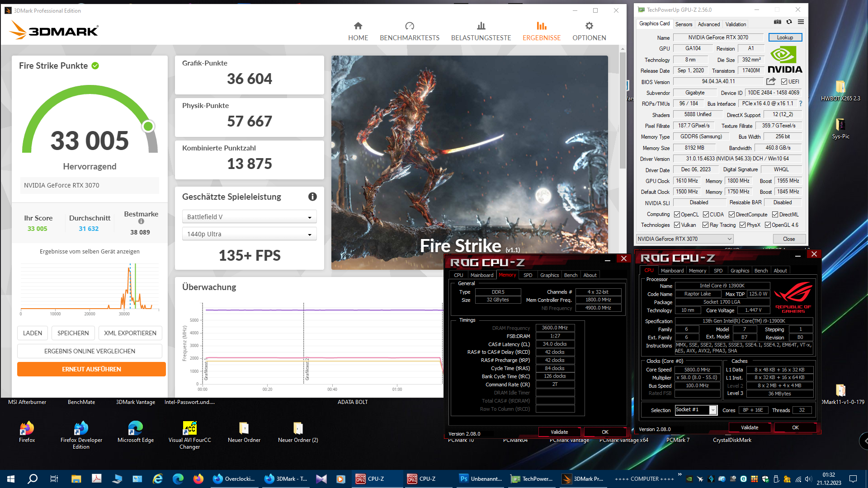Toggle OpenCL checkbox in GPU-Z
The height and width of the screenshot is (488, 868).
pyautogui.click(x=677, y=215)
